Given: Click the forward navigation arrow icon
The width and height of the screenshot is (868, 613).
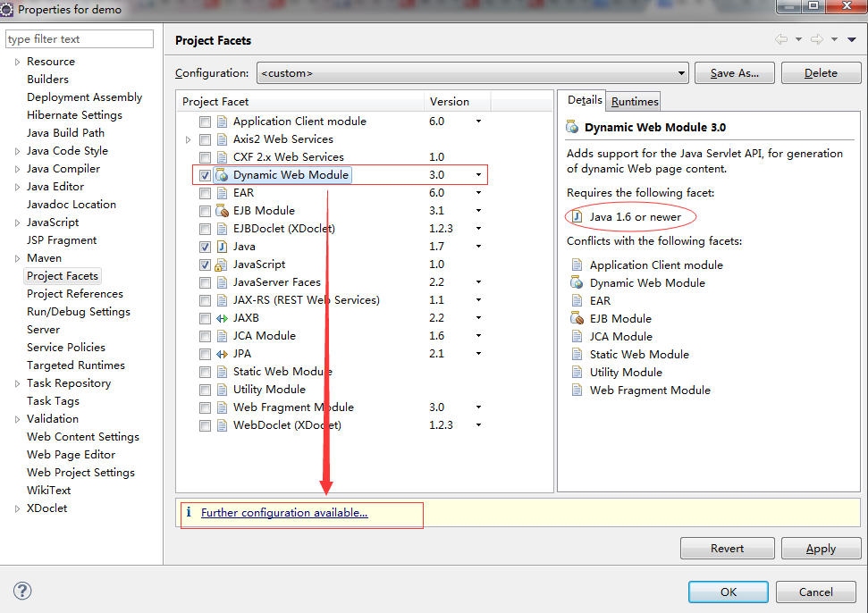Looking at the screenshot, I should click(x=817, y=39).
